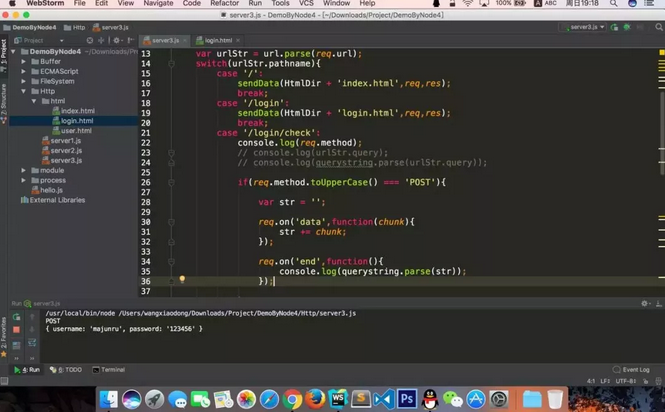This screenshot has height=412, width=665.
Task: Click the up-arrow in Run console toolbar
Action: [x=32, y=317]
